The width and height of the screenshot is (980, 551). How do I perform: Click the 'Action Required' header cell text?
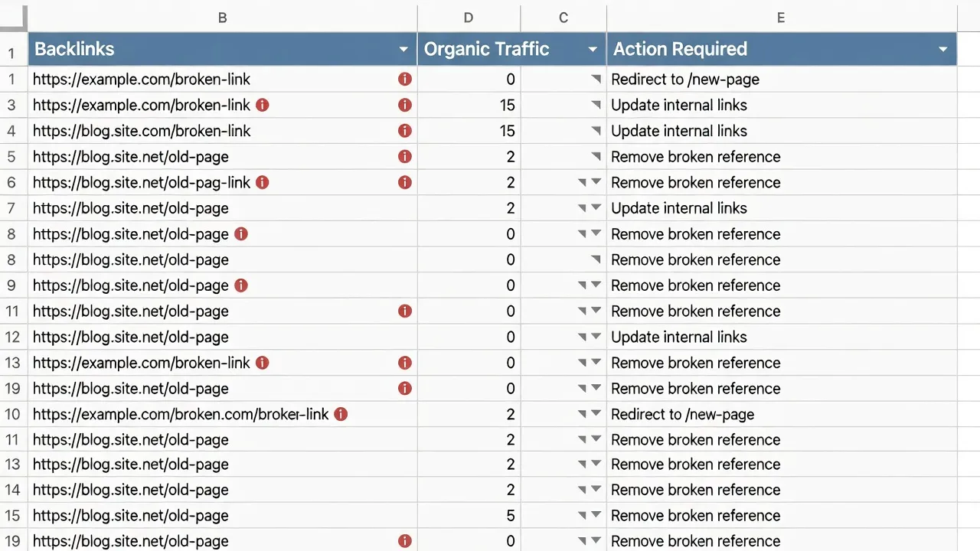pyautogui.click(x=680, y=50)
